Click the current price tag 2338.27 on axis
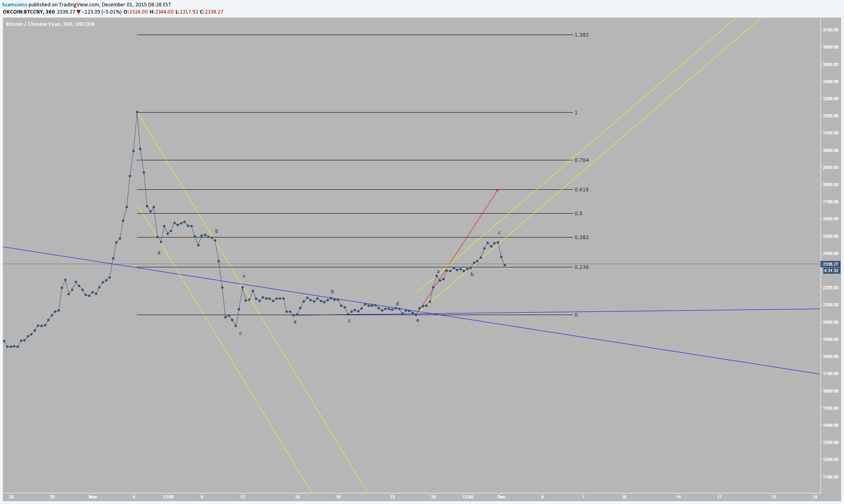Viewport: 844px width, 504px height. [x=830, y=264]
